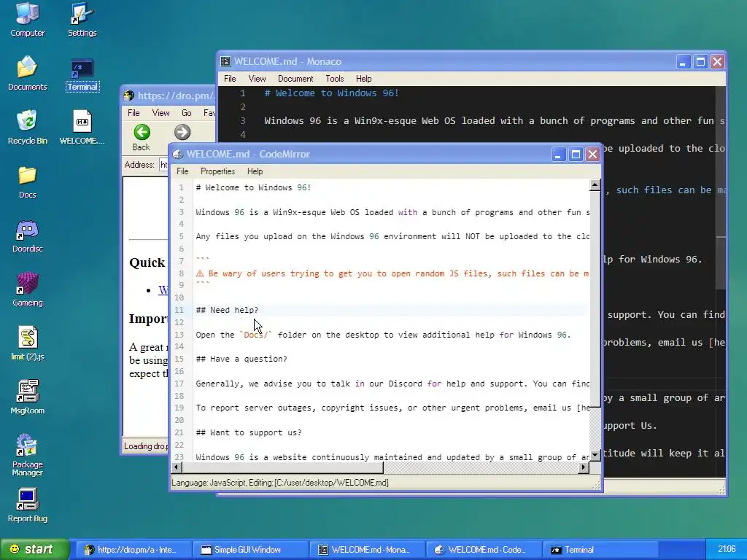
Task: Click line 1 heading in Monaco editor
Action: tap(332, 93)
